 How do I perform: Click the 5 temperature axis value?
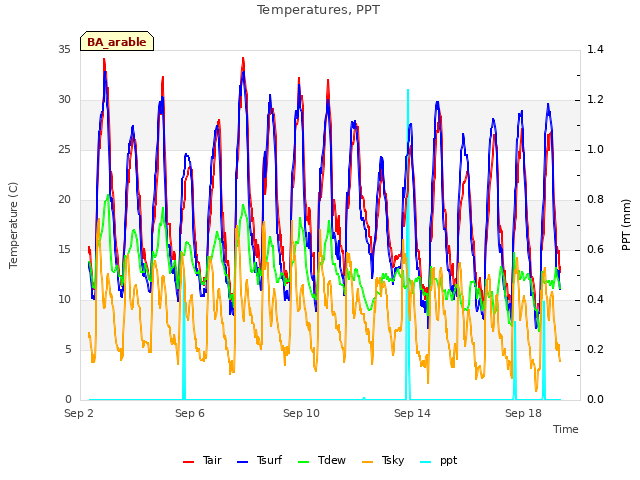(x=68, y=349)
